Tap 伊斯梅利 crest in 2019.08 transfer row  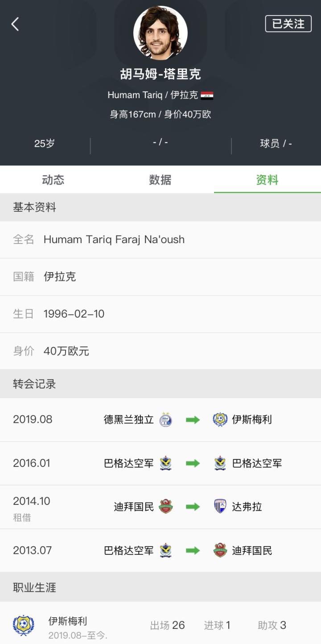pos(220,420)
